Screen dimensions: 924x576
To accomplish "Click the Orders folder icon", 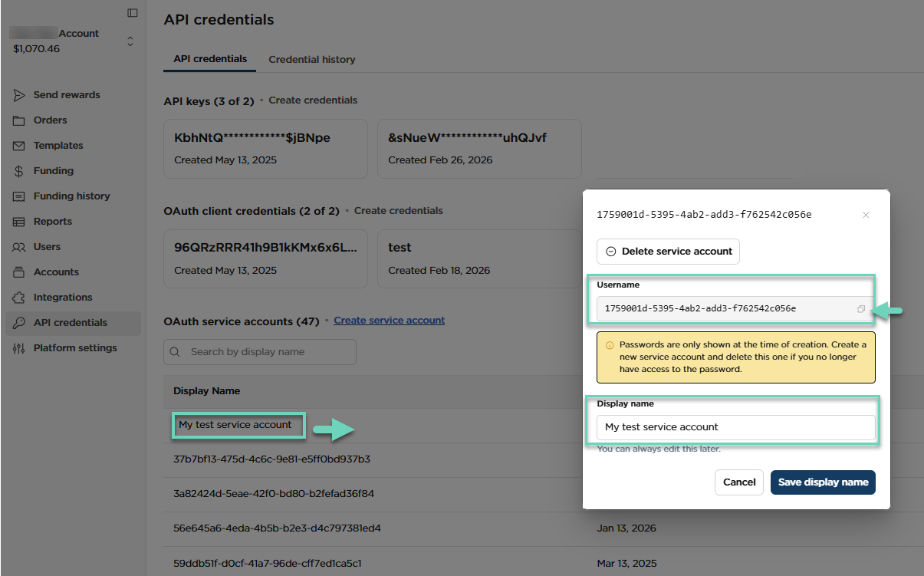I will (x=19, y=120).
